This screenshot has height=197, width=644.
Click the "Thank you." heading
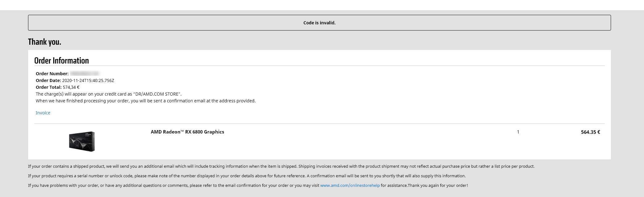45,42
